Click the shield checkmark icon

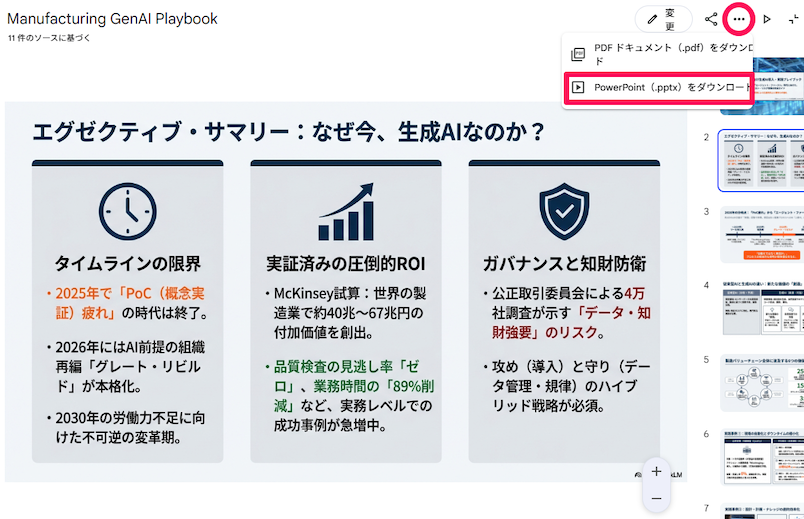[564, 211]
